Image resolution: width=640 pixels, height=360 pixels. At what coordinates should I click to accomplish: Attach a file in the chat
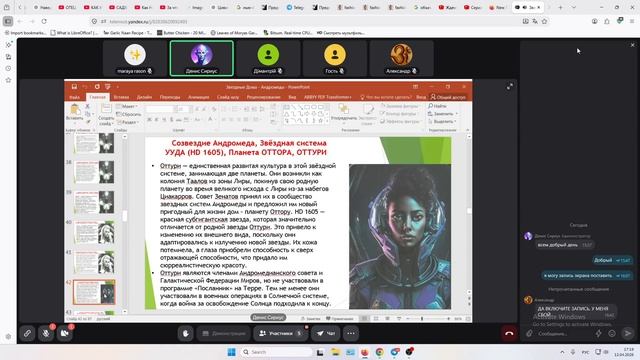pyautogui.click(x=529, y=333)
